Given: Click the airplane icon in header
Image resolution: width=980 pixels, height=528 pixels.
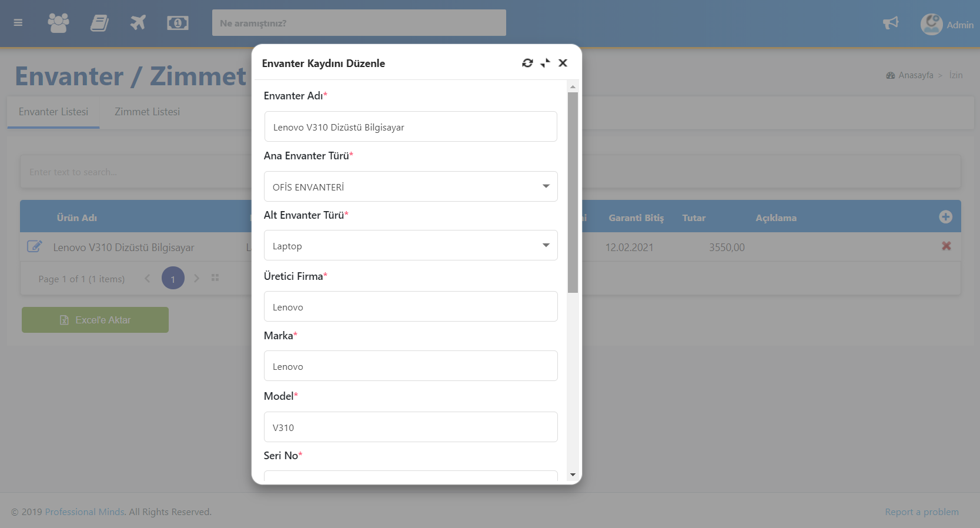Looking at the screenshot, I should pyautogui.click(x=138, y=23).
